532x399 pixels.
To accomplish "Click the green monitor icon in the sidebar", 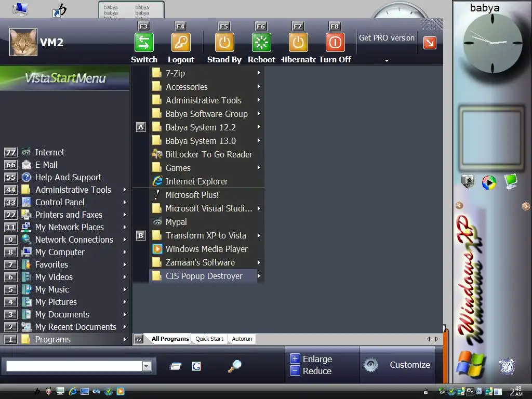I will (511, 181).
